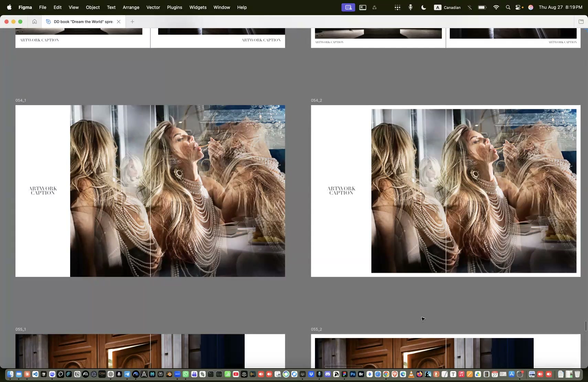Click the ARTWORK CAPTION text in frame 054_2

tap(341, 191)
